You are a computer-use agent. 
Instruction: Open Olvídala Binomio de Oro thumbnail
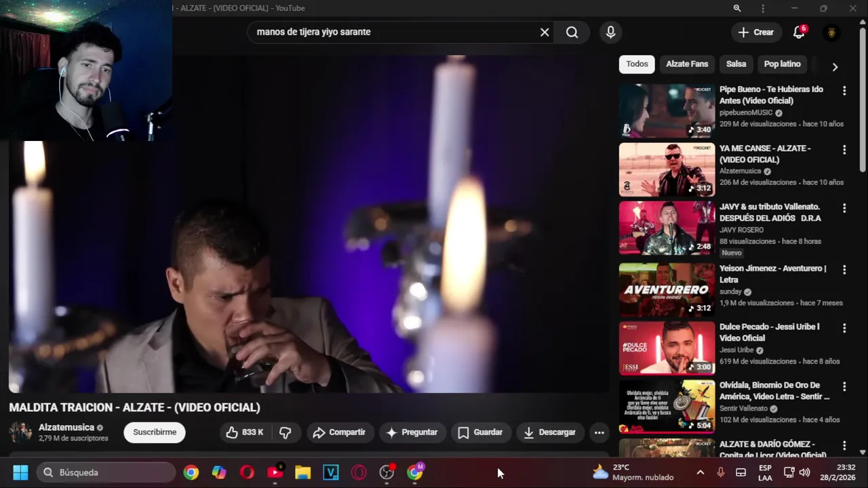667,407
